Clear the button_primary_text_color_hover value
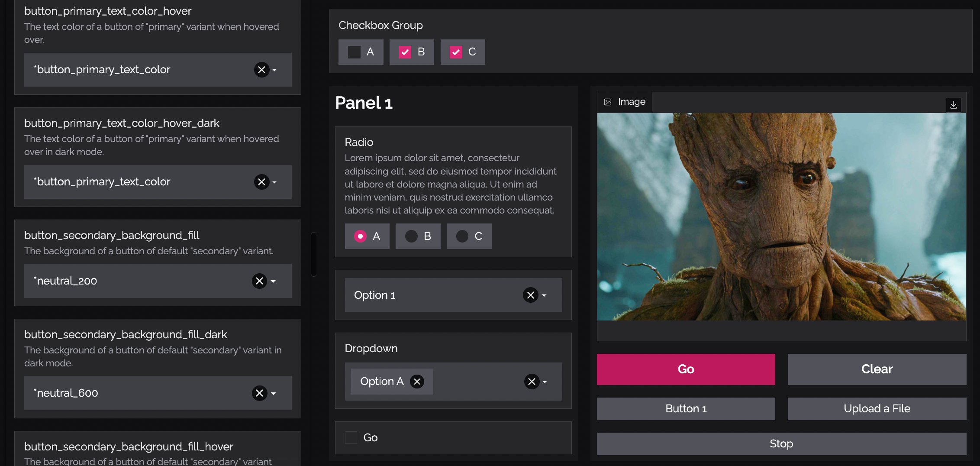 261,70
